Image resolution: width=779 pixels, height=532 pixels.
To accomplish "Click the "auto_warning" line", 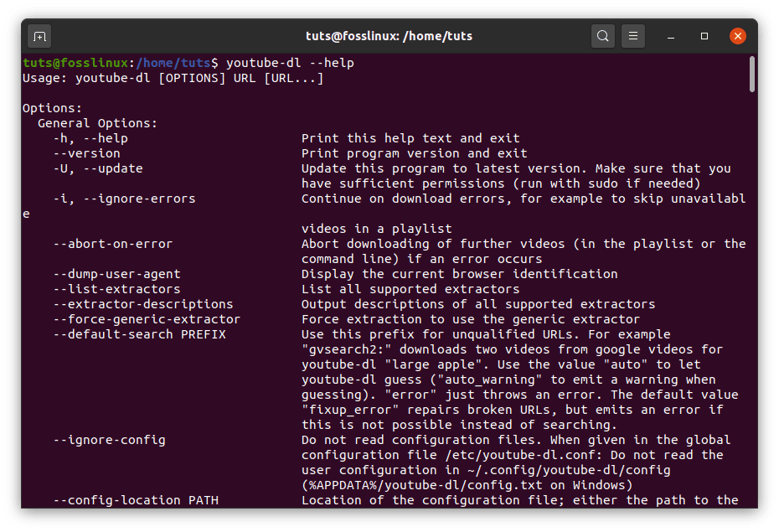I will [508, 380].
